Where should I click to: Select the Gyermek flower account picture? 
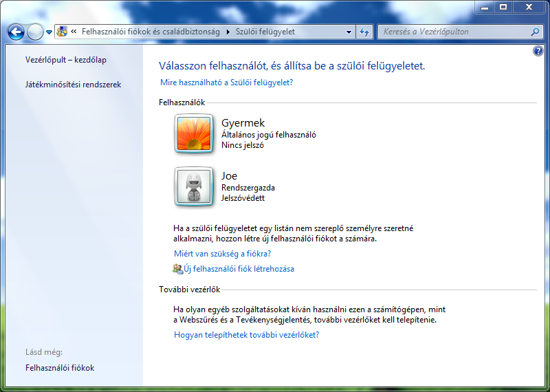(x=194, y=133)
